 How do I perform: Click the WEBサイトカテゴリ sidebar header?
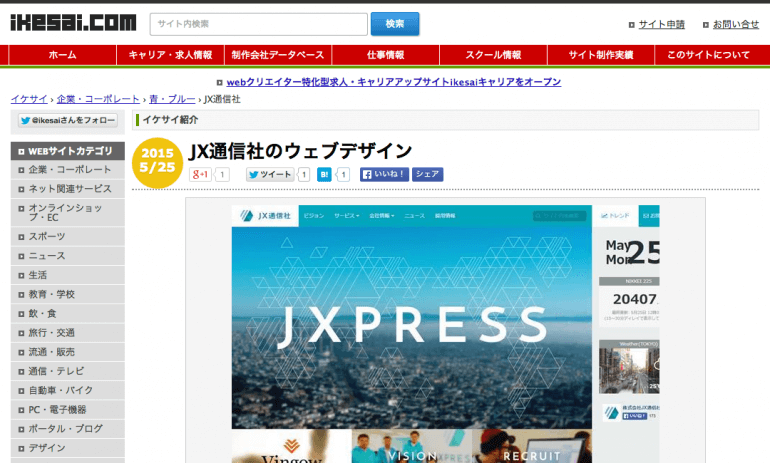click(68, 151)
